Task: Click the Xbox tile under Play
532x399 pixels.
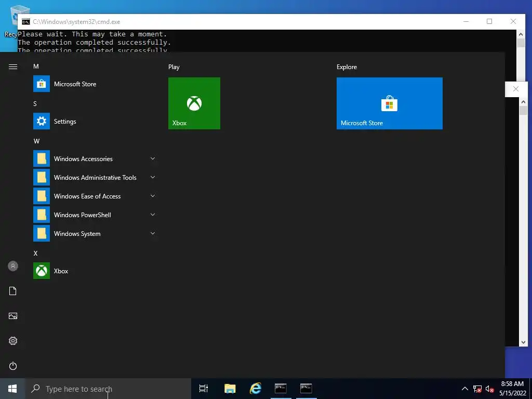Action: [194, 103]
